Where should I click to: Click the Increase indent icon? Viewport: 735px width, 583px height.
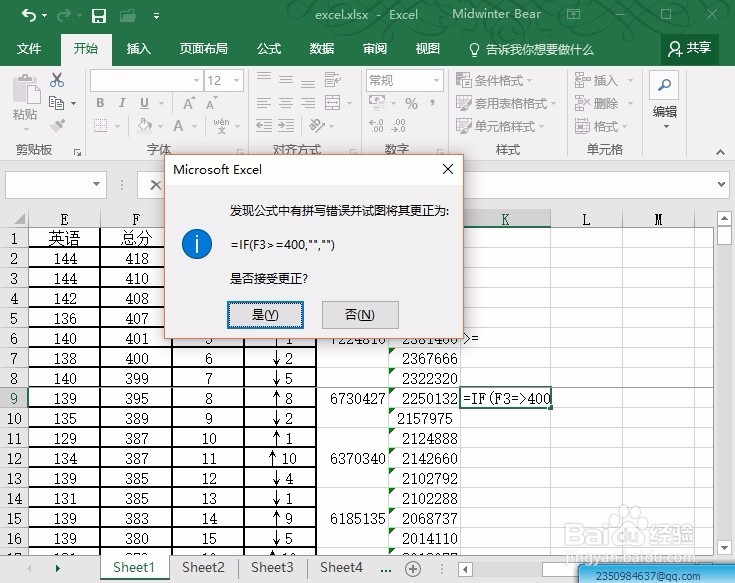point(286,125)
